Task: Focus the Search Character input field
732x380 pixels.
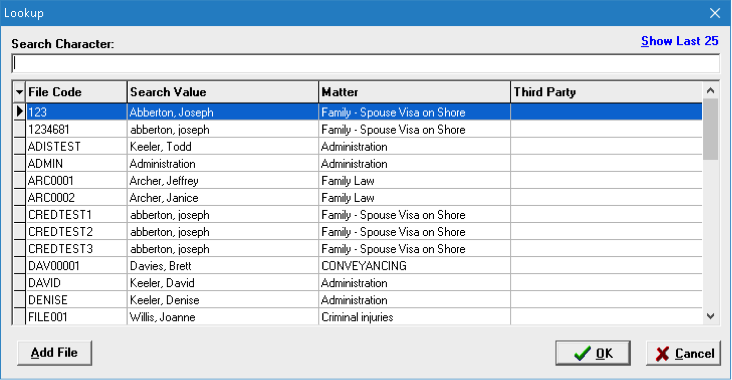Action: click(x=366, y=63)
